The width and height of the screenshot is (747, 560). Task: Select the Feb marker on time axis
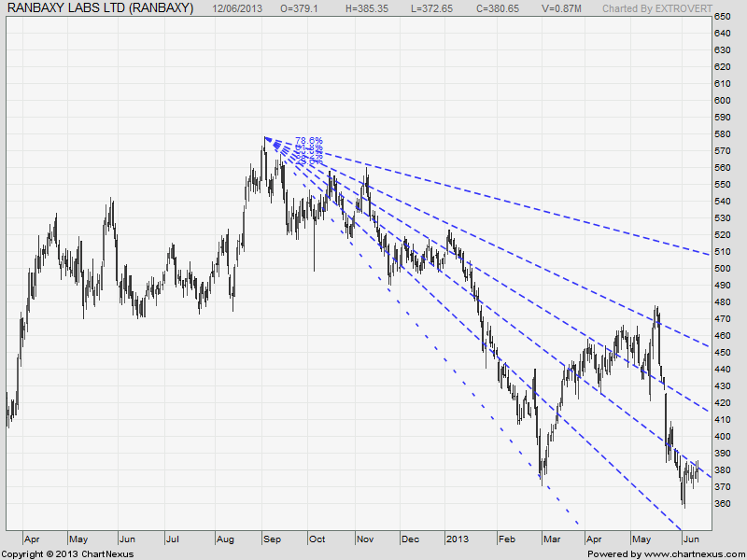coord(507,539)
